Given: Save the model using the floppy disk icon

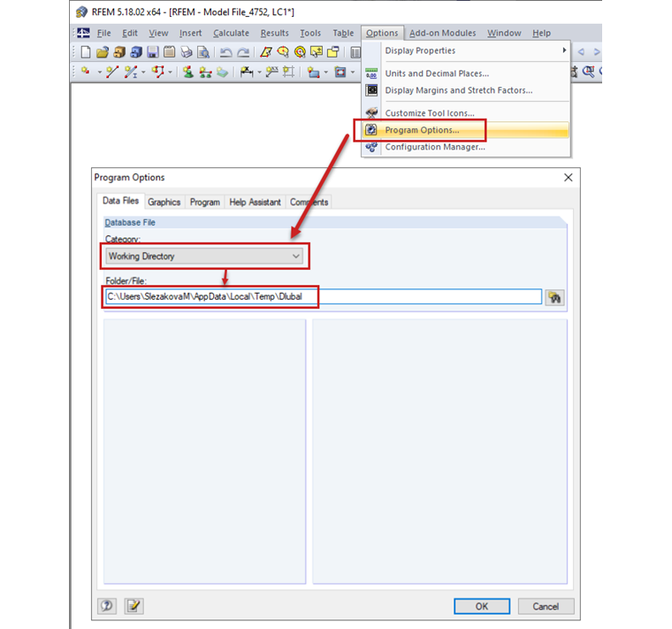Looking at the screenshot, I should [153, 52].
